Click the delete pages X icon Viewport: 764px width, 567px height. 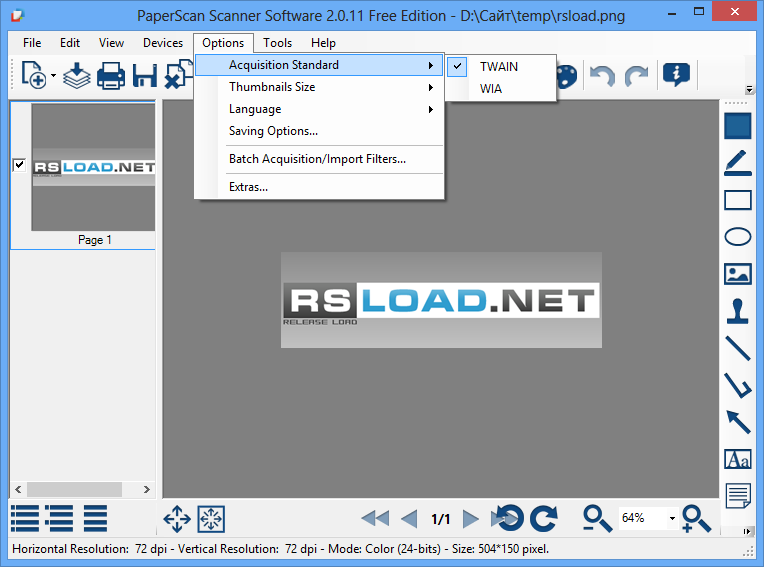click(x=178, y=74)
